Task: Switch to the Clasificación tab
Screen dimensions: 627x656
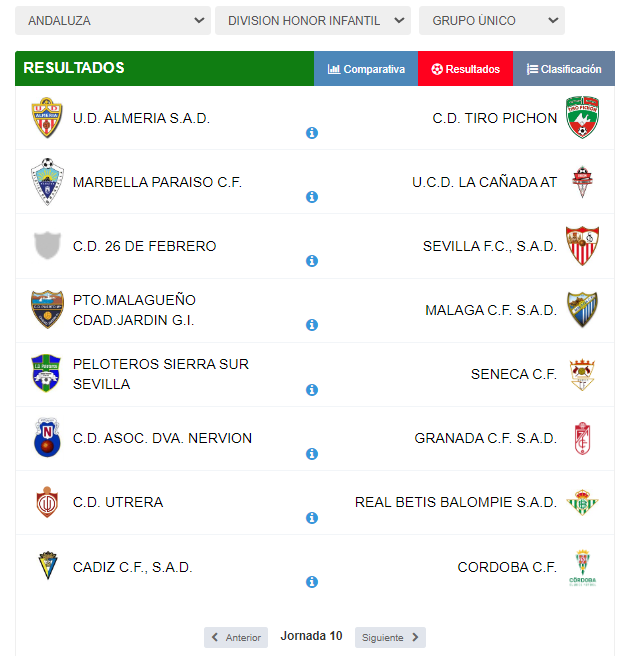Action: 564,69
